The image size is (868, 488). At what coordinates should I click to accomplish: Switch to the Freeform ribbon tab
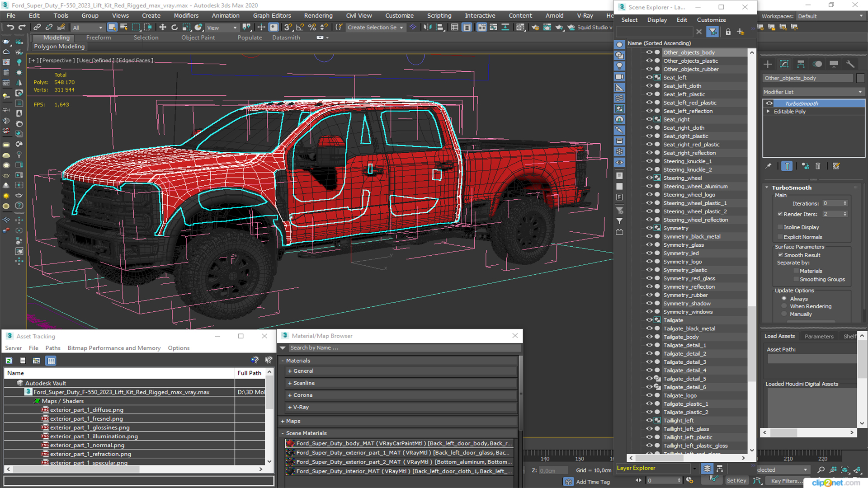pyautogui.click(x=99, y=38)
